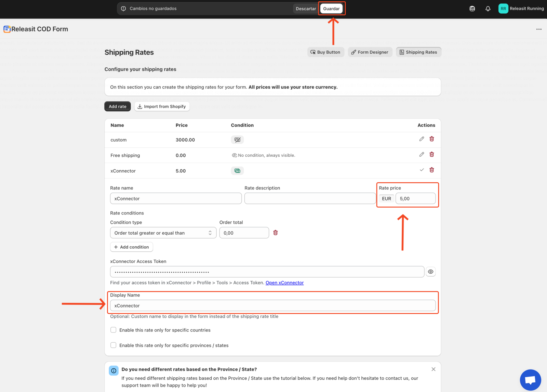Click Add condition button
Image resolution: width=547 pixels, height=392 pixels.
pyautogui.click(x=132, y=247)
